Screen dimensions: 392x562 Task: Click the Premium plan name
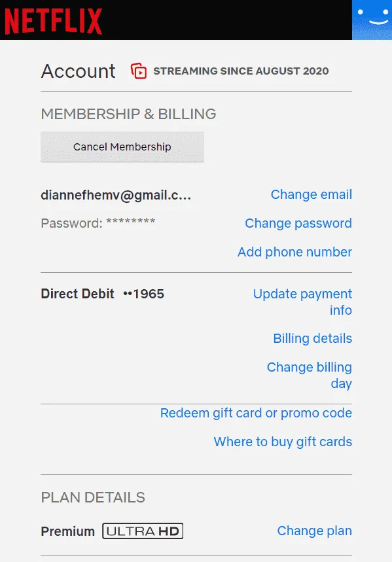click(x=68, y=531)
